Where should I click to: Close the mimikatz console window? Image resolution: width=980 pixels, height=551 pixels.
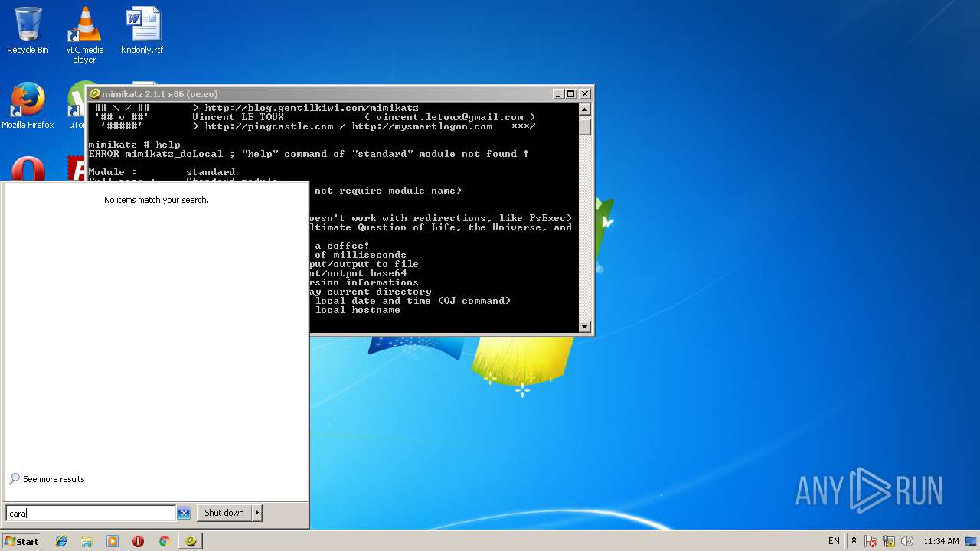point(585,93)
